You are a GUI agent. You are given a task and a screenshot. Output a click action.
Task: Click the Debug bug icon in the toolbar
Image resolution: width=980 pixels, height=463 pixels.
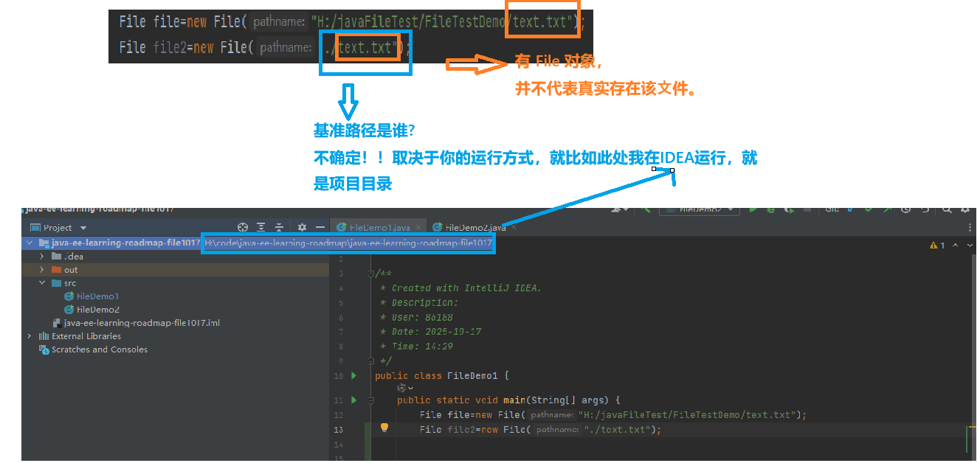coord(771,209)
